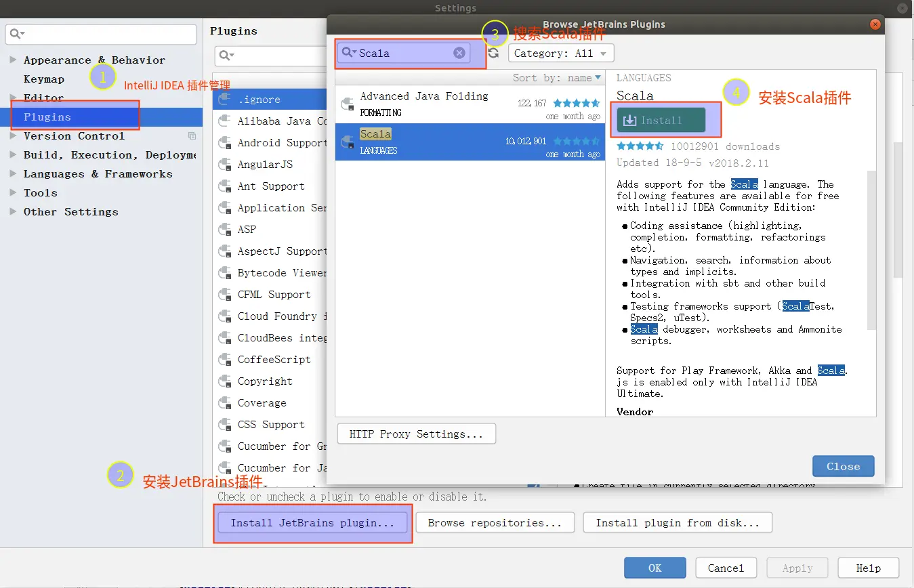Click the CoffeeScript plugin icon
Screen dimensions: 914x588
click(226, 360)
